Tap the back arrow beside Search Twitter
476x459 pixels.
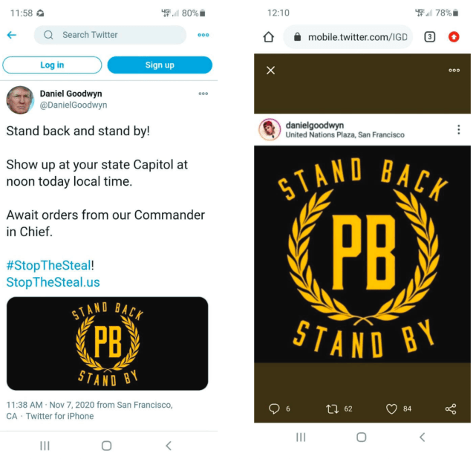click(12, 35)
